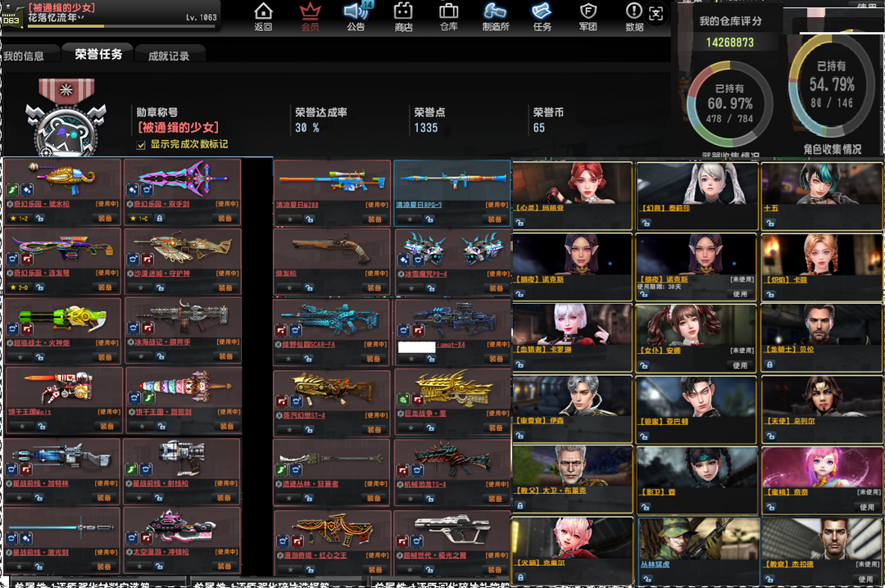The width and height of the screenshot is (885, 588).
Task: Open the 仓库 warehouse icon
Action: tap(449, 16)
